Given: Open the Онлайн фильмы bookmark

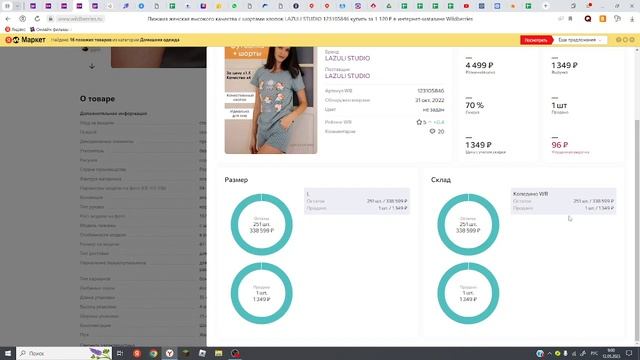Looking at the screenshot, I should click(50, 29).
